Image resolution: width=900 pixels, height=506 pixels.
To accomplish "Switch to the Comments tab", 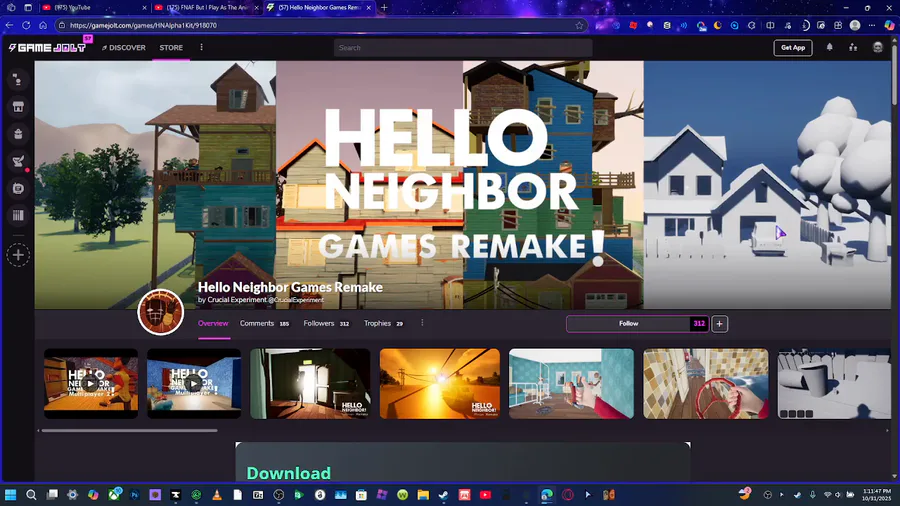I will (x=264, y=324).
